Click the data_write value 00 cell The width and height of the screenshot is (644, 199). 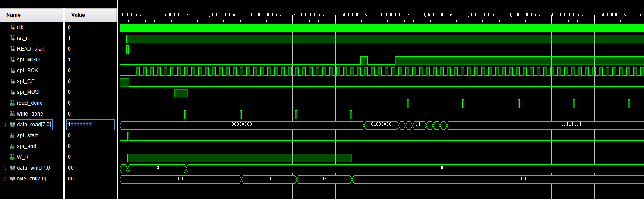point(91,168)
